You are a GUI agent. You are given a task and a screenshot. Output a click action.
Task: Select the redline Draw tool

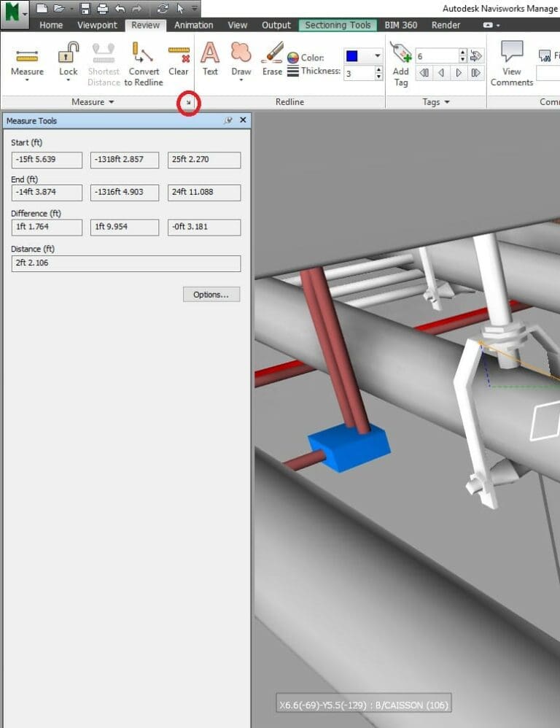[x=241, y=59]
